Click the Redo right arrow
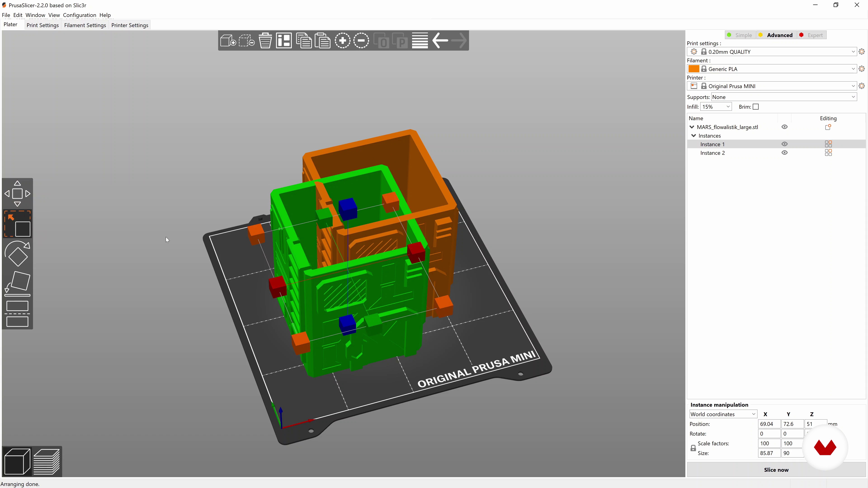Viewport: 868px width, 488px height. (459, 41)
